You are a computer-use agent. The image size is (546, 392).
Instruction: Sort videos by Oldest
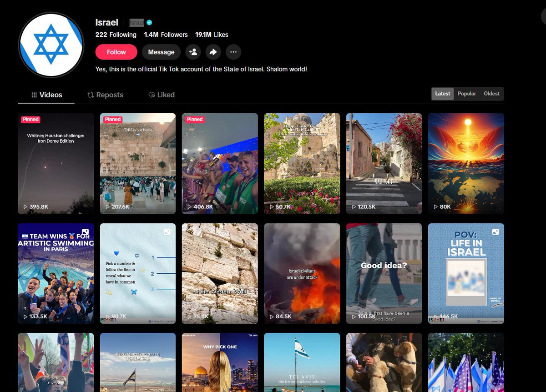click(x=491, y=94)
